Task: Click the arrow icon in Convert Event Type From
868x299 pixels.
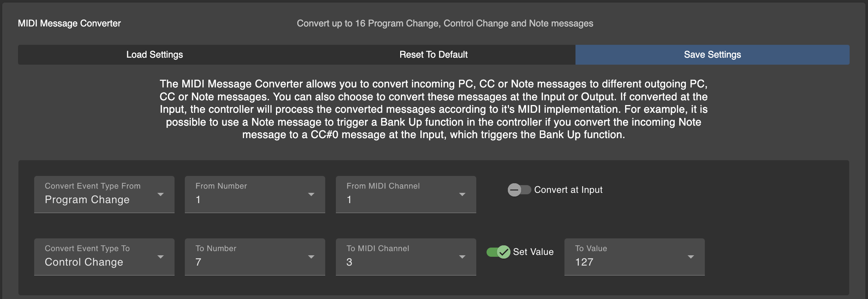Action: (x=161, y=194)
